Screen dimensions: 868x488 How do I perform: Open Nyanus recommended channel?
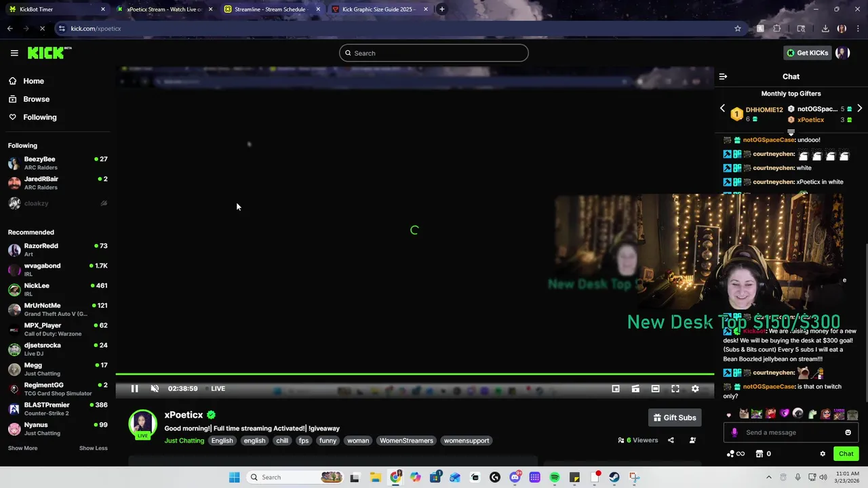[x=58, y=429]
